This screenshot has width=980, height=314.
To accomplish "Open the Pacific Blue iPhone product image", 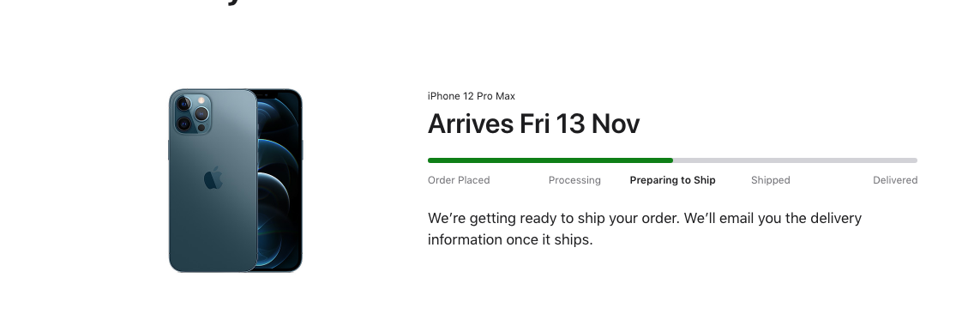I will 236,181.
